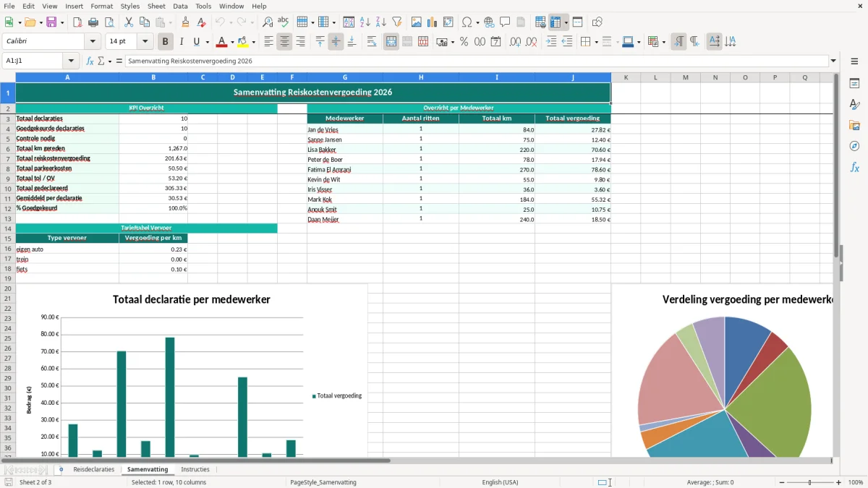Switch to the Reisdeclaraties sheet tab
The width and height of the screenshot is (868, 488).
coord(94,469)
